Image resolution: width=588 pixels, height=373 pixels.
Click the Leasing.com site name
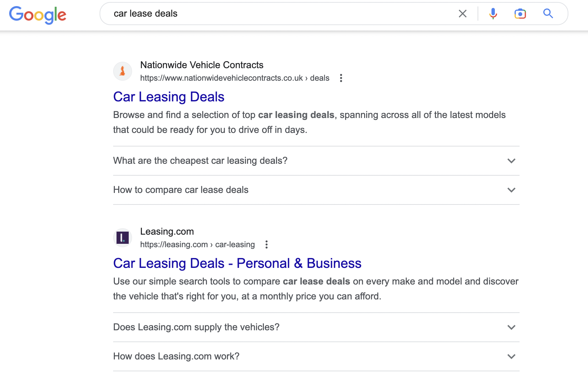[167, 231]
